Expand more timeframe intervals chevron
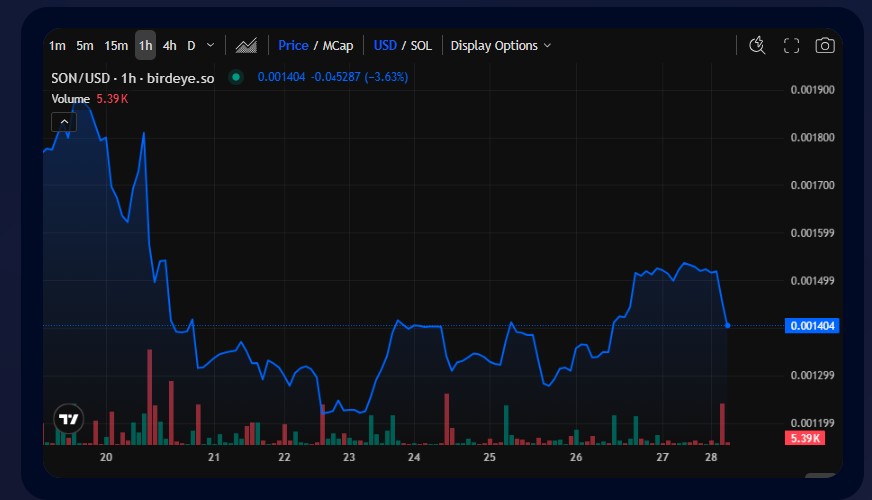Screen dimensions: 872x500 pos(210,45)
